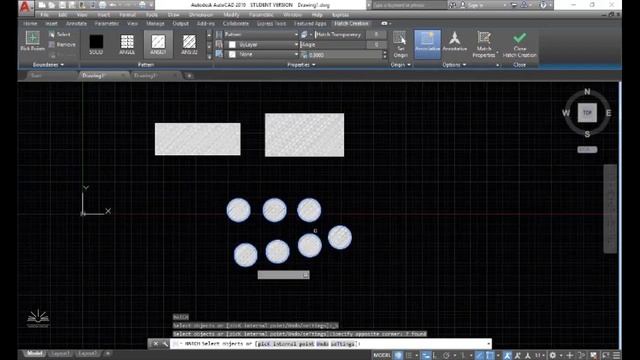
Task: Close the command line with X
Action: (156, 344)
